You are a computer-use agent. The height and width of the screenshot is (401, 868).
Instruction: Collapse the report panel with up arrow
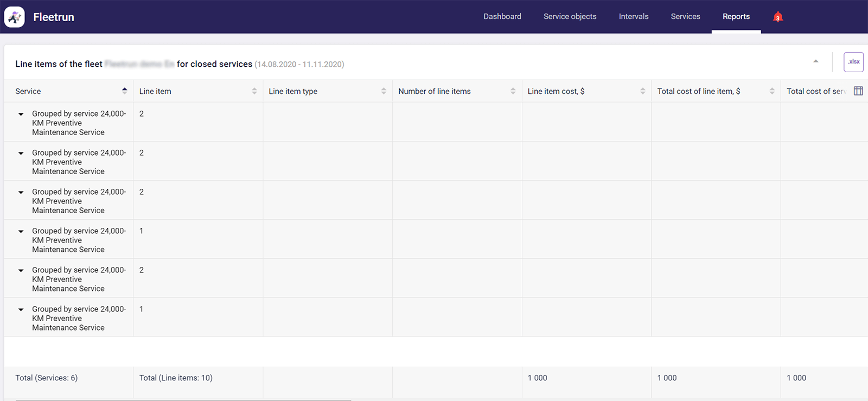tap(815, 61)
